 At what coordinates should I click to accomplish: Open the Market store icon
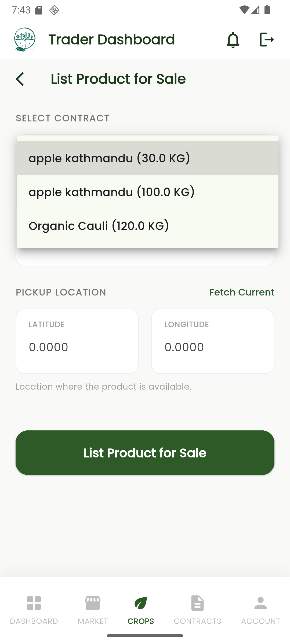pyautogui.click(x=93, y=603)
